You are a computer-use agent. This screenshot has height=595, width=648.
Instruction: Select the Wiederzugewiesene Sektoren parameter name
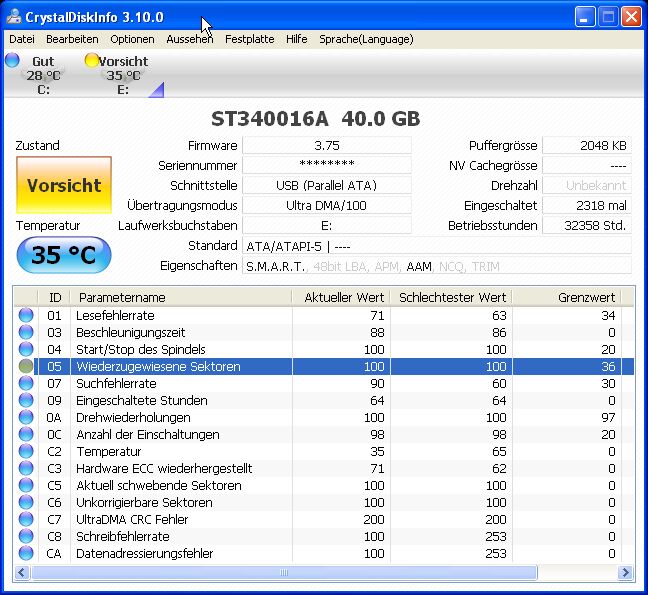[158, 367]
